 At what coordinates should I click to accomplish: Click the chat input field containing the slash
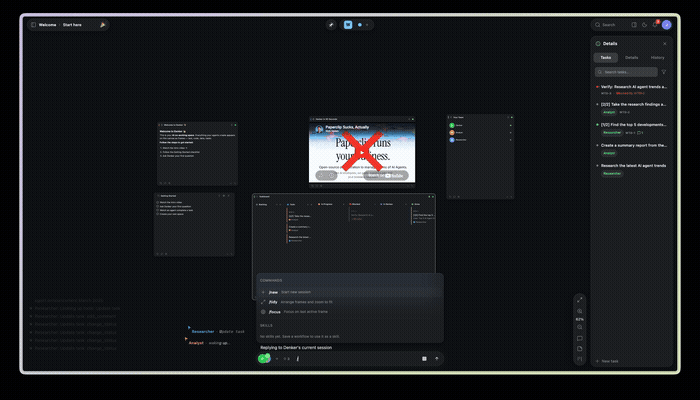(x=357, y=358)
